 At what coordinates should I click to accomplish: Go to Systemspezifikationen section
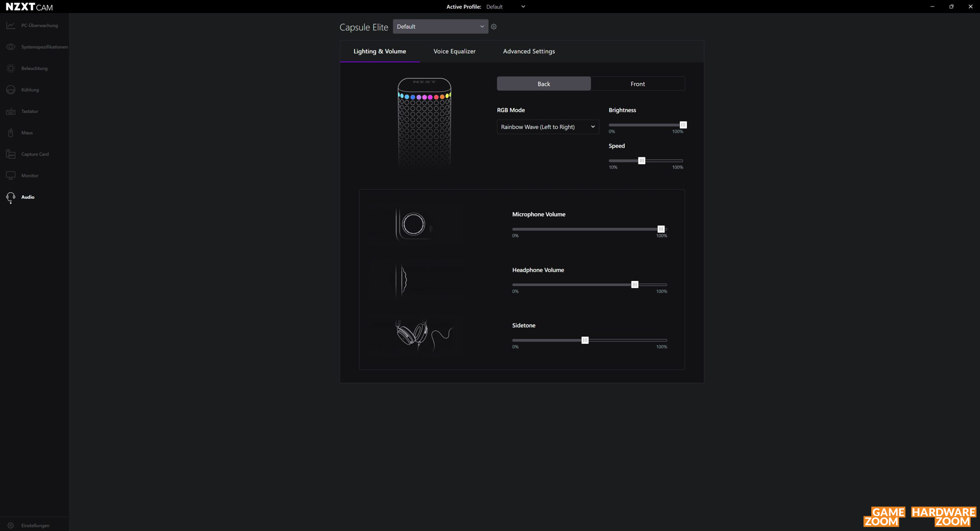[x=45, y=47]
